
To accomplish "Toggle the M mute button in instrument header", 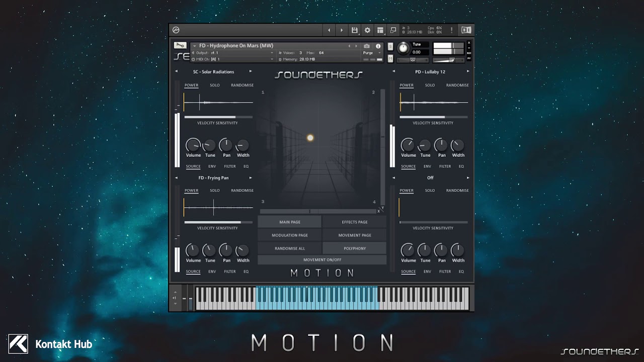I will pos(390,58).
